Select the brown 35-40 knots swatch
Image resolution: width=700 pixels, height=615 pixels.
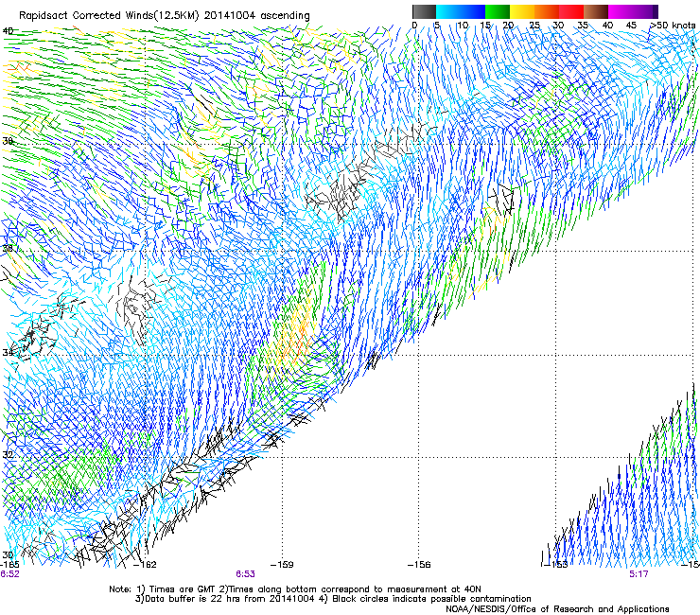coord(596,11)
